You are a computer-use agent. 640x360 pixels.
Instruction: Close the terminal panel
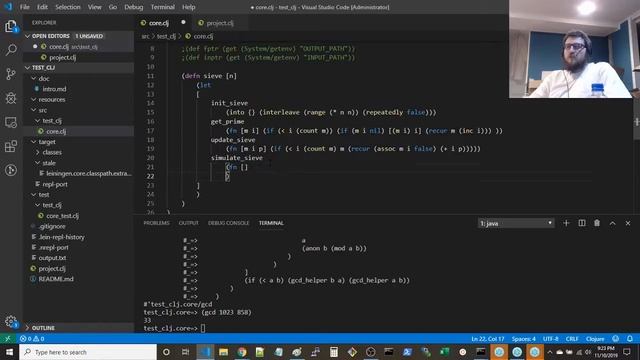628,223
